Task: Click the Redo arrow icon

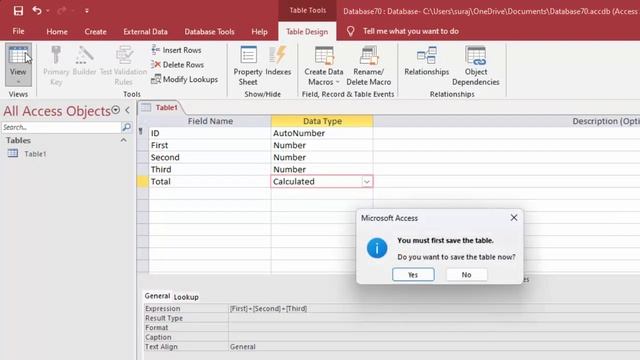Action: (x=62, y=11)
